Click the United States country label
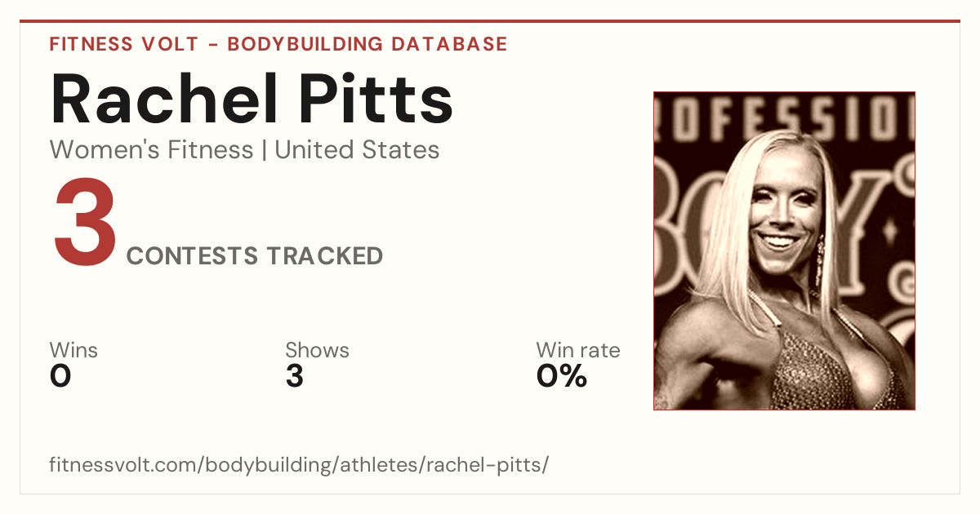The height and width of the screenshot is (514, 980). coord(357,150)
